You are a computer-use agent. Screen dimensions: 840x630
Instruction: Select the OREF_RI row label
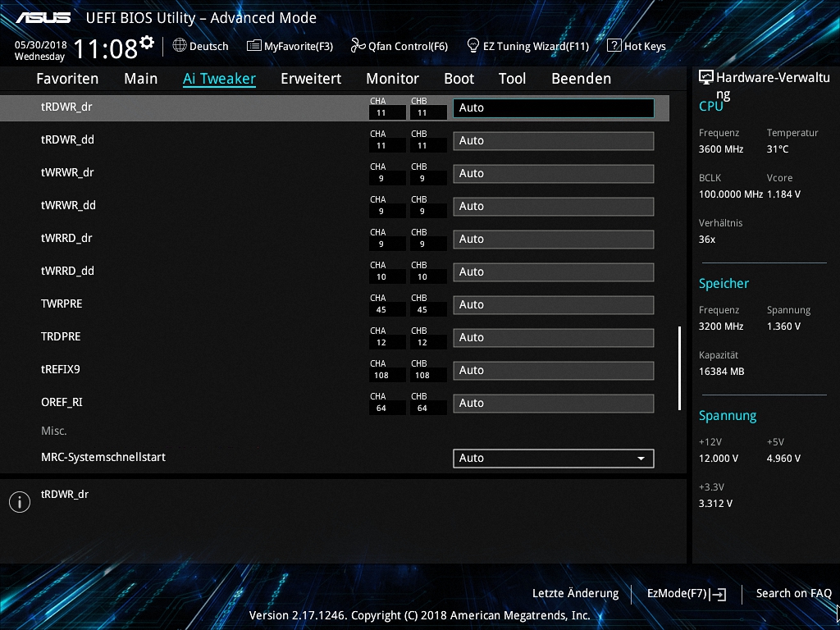point(62,402)
